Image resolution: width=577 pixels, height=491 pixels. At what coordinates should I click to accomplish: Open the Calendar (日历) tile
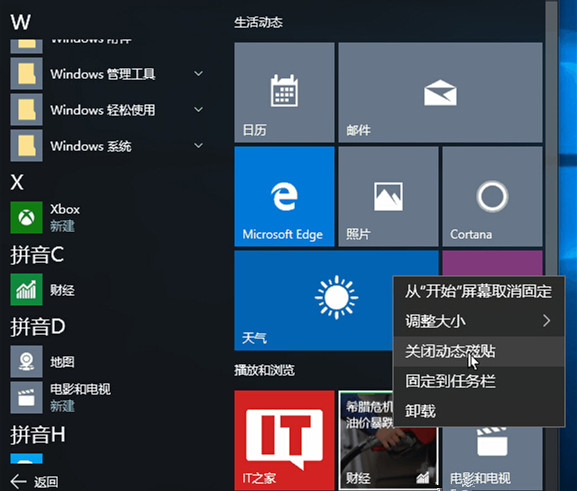(x=284, y=92)
